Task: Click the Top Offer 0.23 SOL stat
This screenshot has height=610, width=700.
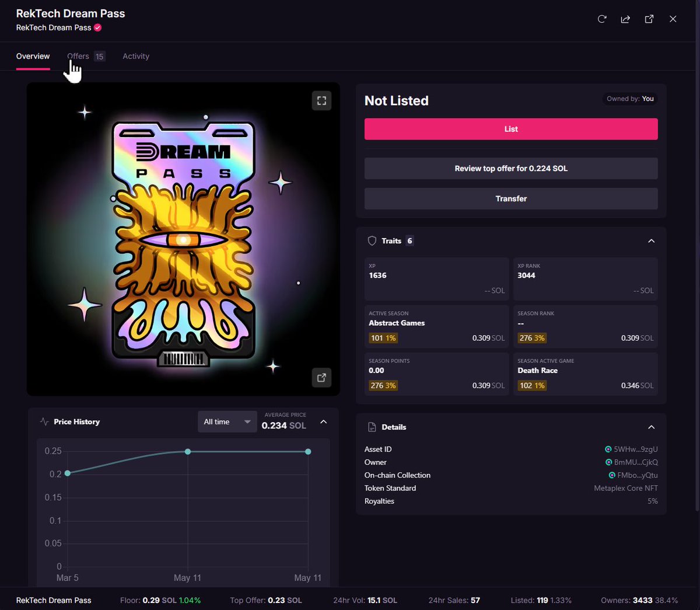Action: tap(266, 600)
